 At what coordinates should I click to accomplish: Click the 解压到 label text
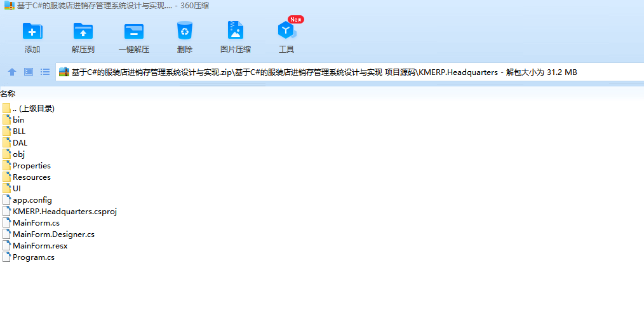[83, 50]
